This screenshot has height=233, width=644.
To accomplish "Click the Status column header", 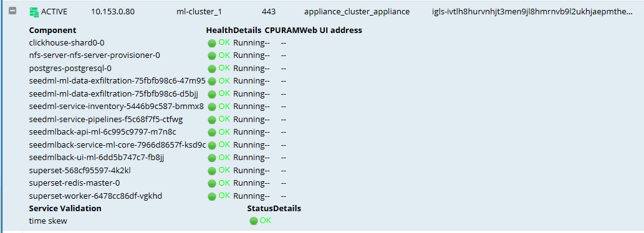I will coord(260,208).
